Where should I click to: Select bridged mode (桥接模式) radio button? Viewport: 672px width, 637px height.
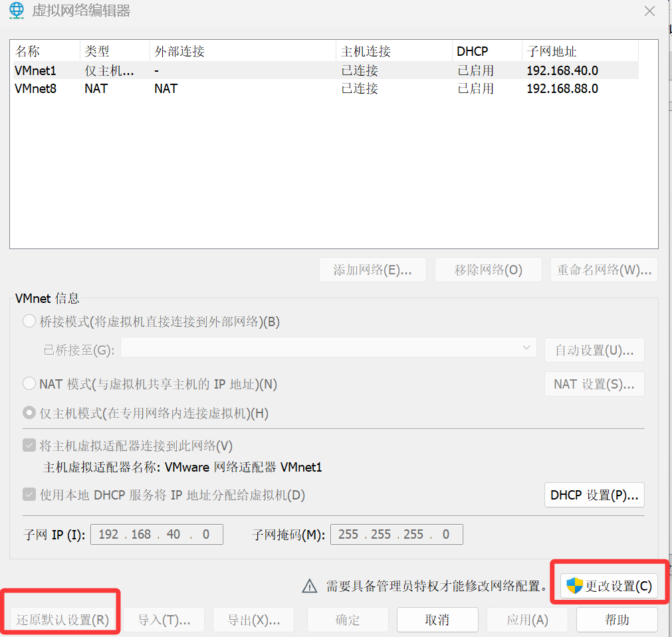(x=29, y=321)
